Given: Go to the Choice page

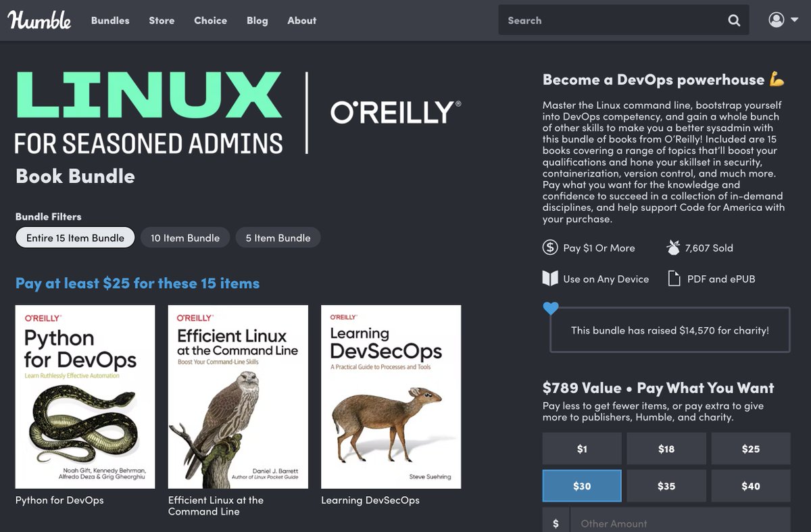Looking at the screenshot, I should pyautogui.click(x=210, y=20).
